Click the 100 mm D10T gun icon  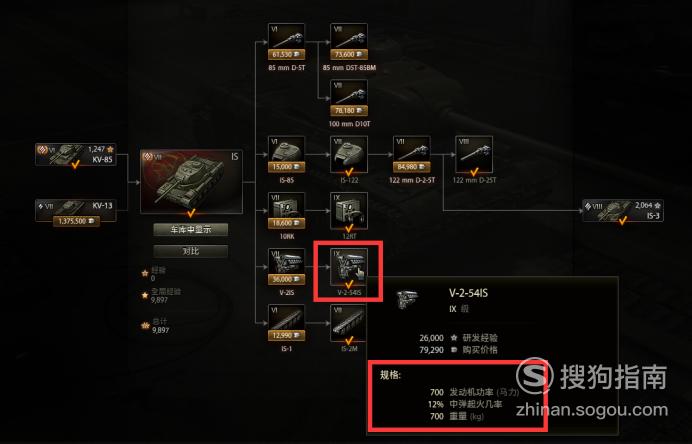coord(349,98)
